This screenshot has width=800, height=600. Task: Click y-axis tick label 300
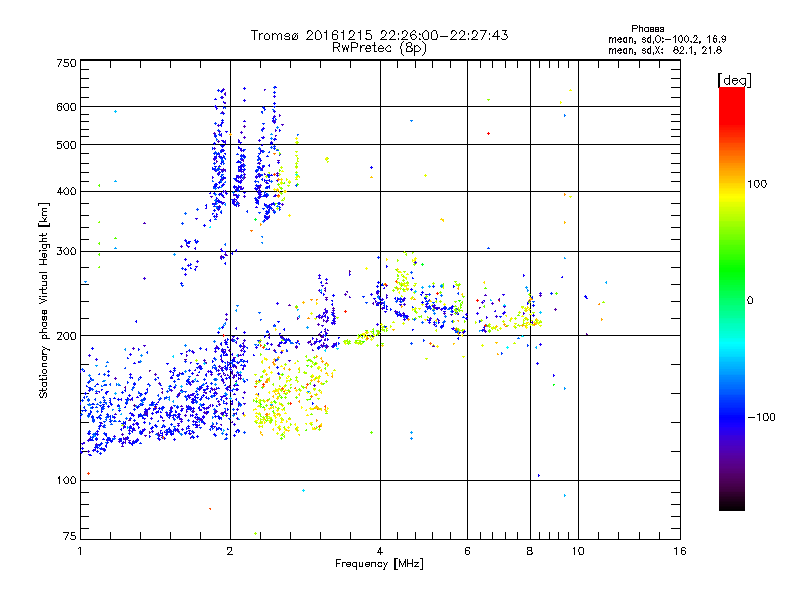(x=67, y=252)
